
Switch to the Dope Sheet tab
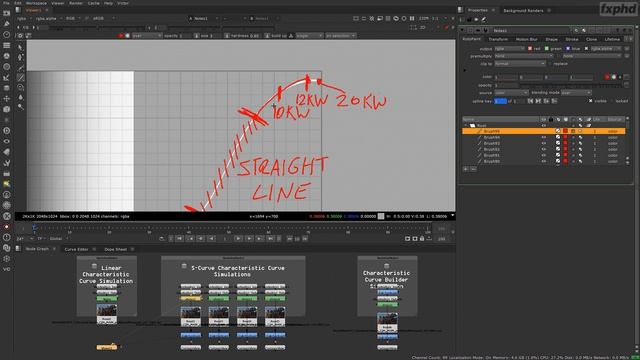point(116,249)
